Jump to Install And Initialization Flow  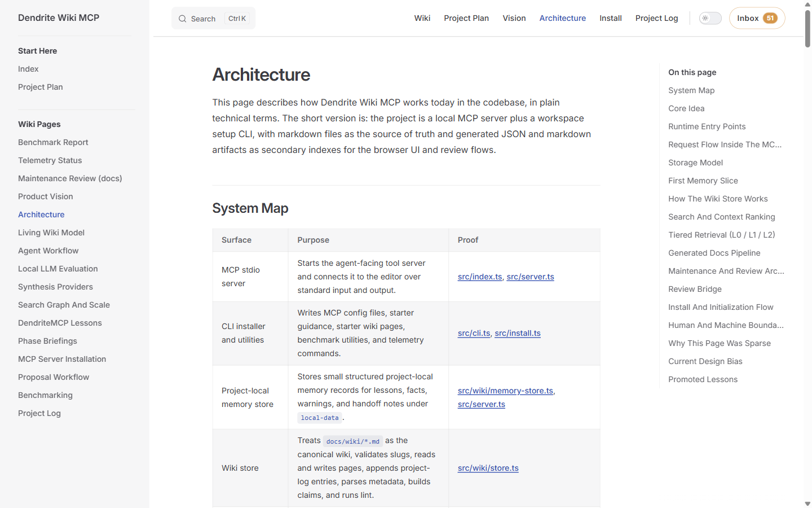click(721, 307)
